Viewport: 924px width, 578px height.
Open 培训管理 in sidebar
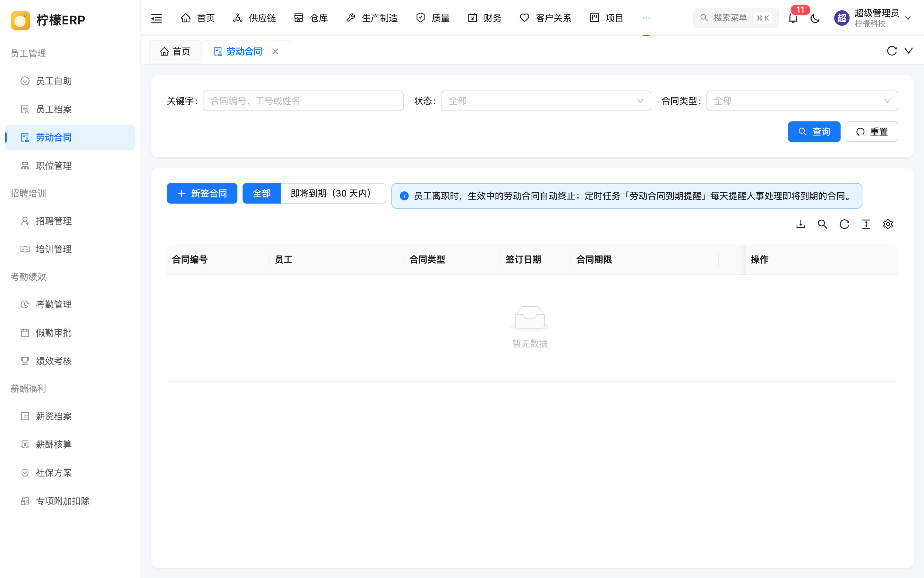point(70,249)
